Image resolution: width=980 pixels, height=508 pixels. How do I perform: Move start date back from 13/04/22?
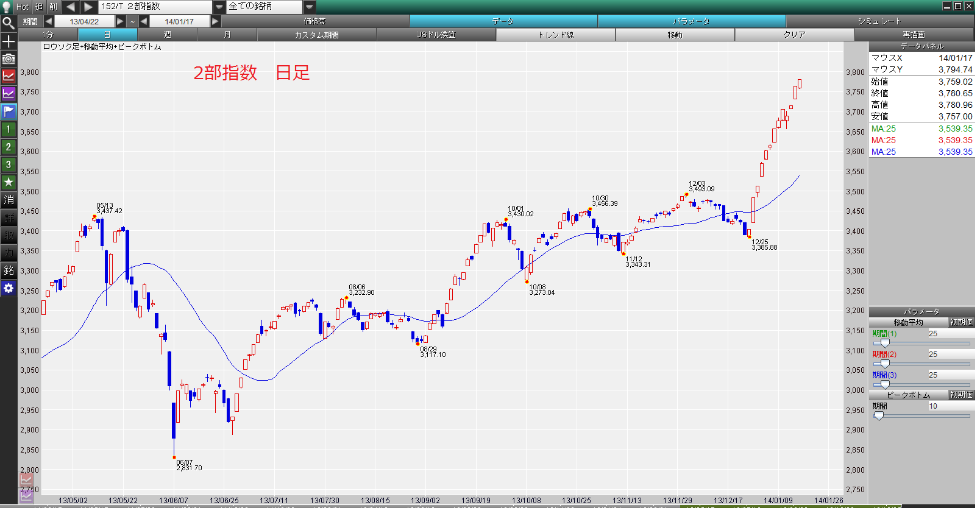49,21
